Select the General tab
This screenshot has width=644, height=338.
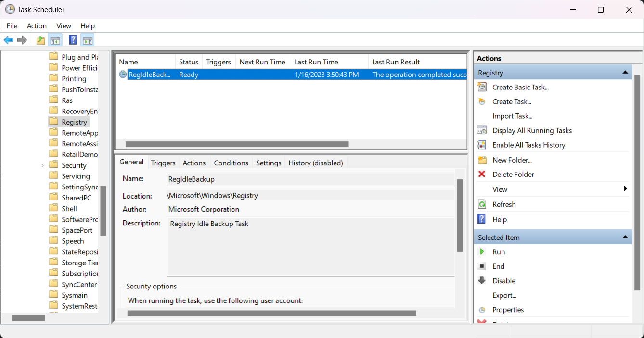[131, 162]
